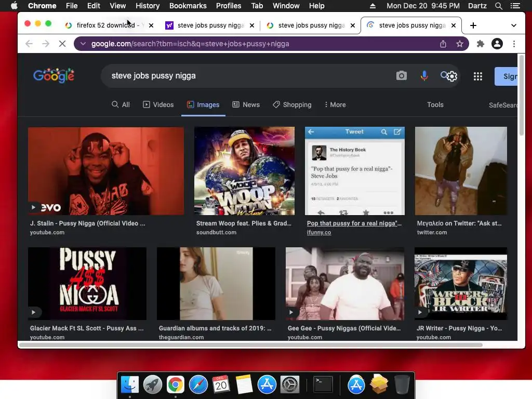This screenshot has height=399, width=532.
Task: Click the Dartz user name in menu bar
Action: [477, 6]
